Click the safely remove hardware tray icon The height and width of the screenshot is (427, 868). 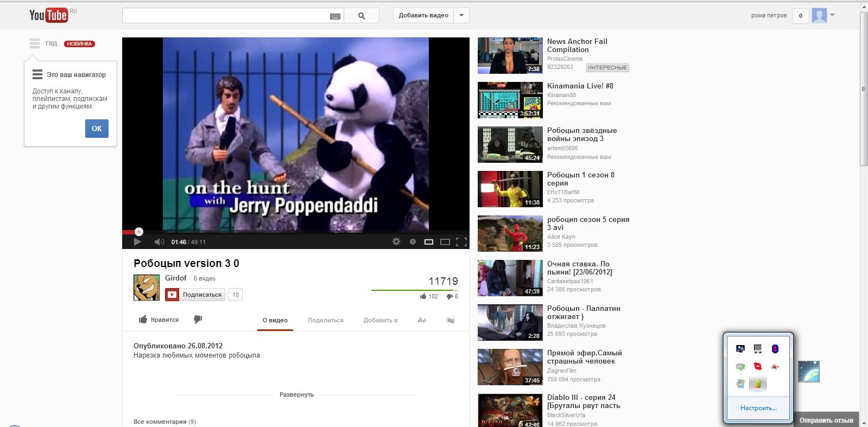point(740,366)
